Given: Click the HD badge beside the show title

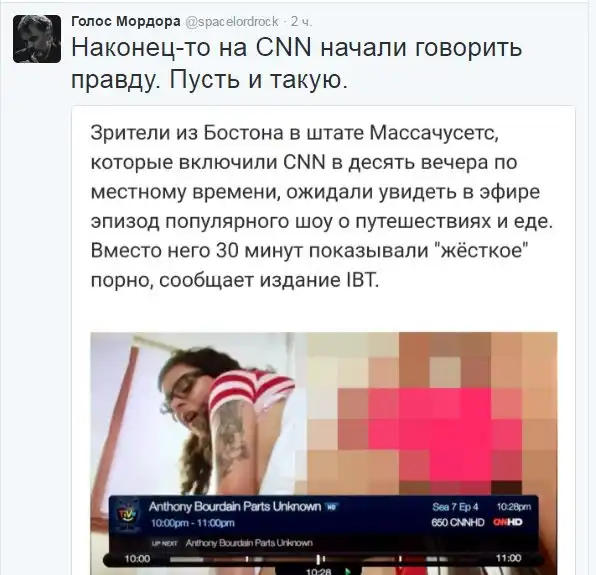Looking at the screenshot, I should point(331,507).
